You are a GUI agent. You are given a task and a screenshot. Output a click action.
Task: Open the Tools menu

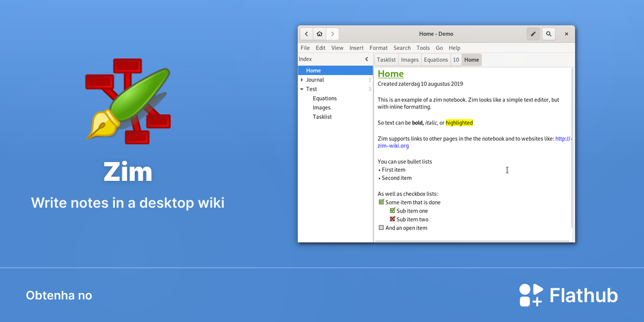(x=423, y=48)
